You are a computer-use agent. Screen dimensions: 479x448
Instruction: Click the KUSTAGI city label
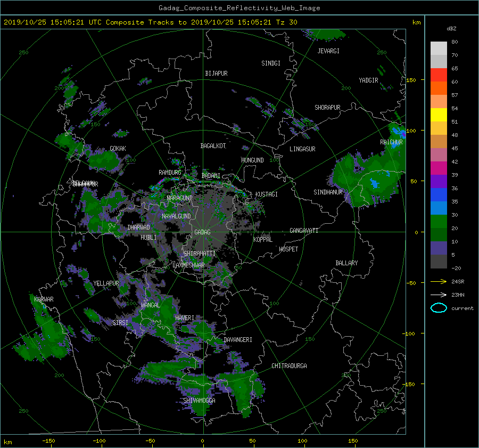point(267,194)
